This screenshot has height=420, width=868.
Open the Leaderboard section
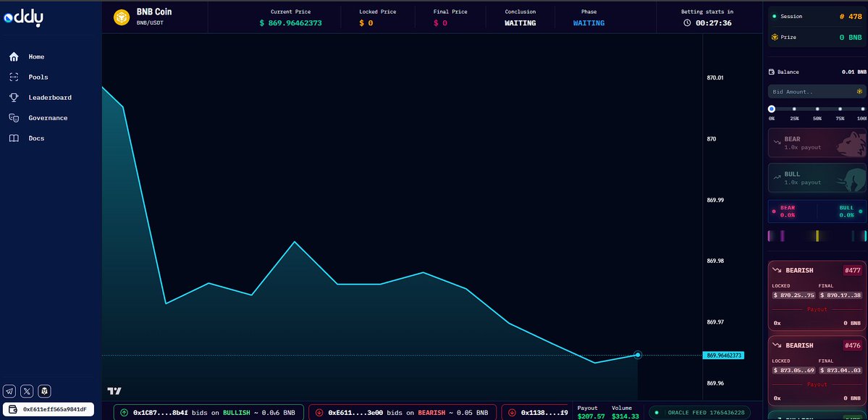(50, 98)
